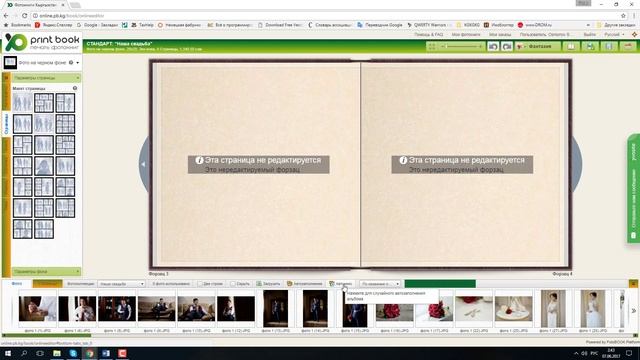
Task: Open Windows taskbar search
Action: click(24, 353)
